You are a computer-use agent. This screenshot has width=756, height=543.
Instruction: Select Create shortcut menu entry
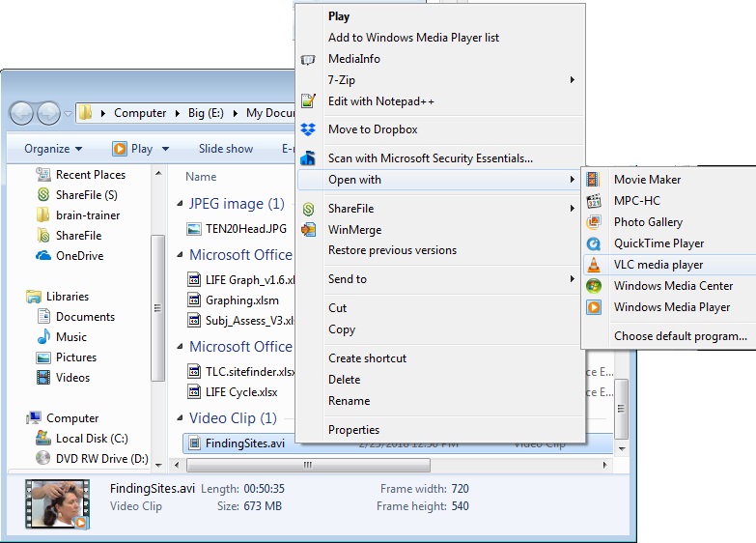pos(368,358)
